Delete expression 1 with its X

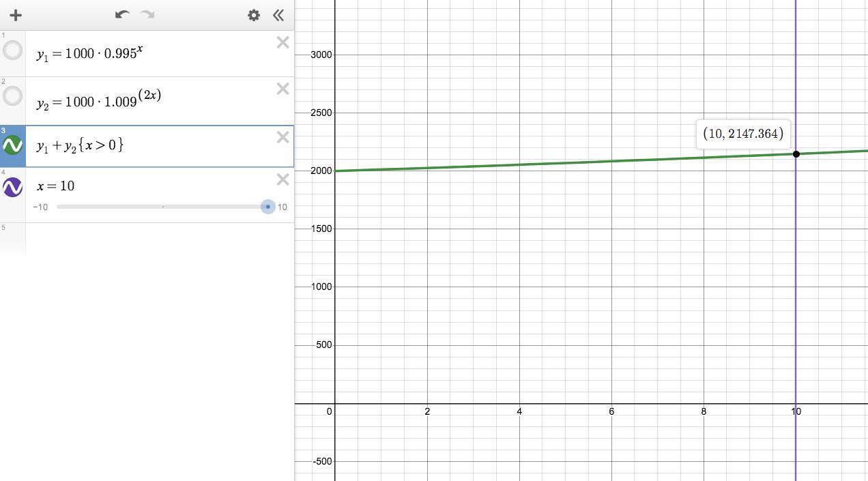(x=283, y=42)
